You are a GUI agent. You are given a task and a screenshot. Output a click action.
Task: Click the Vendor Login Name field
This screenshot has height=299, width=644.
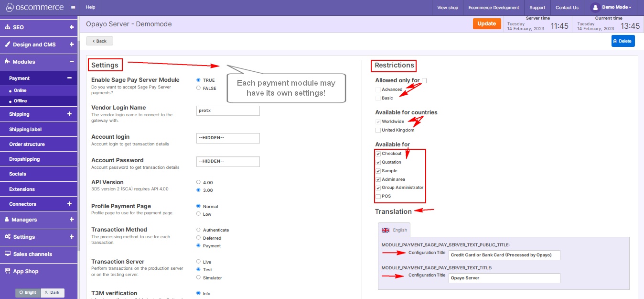[228, 111]
